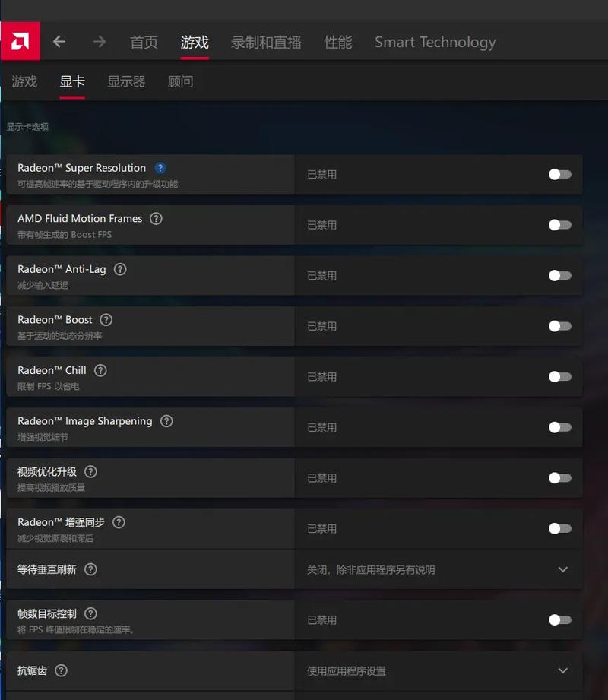Open 录制和直播 tab
Viewport: 608px width, 700px height.
coord(266,43)
